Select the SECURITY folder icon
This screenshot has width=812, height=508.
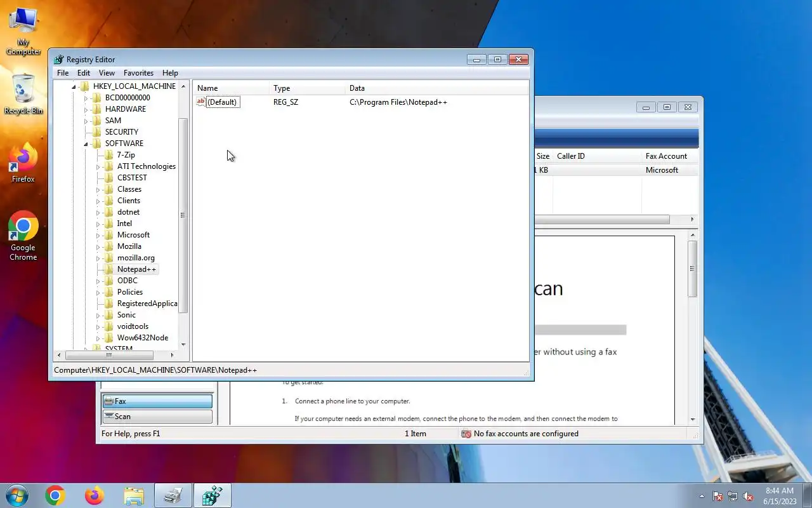97,132
